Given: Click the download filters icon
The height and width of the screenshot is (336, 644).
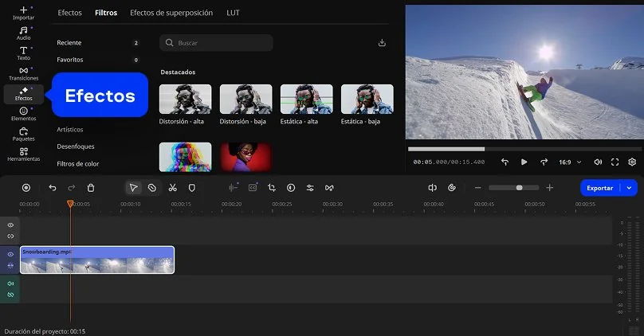Looking at the screenshot, I should point(382,42).
